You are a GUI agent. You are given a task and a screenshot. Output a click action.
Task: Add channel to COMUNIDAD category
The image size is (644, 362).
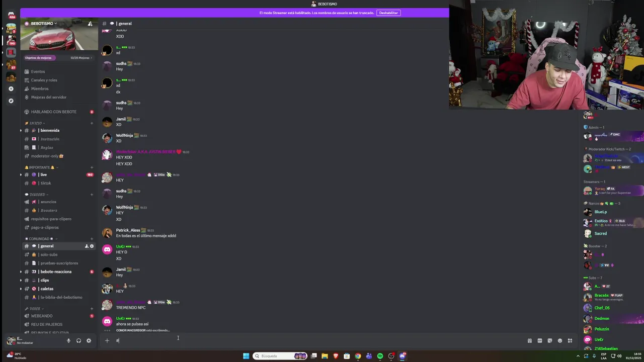(x=92, y=239)
